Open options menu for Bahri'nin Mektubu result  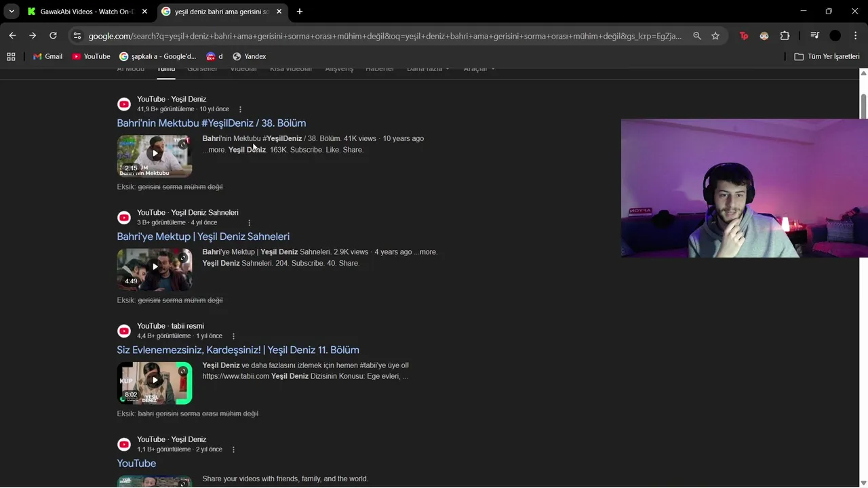click(240, 109)
